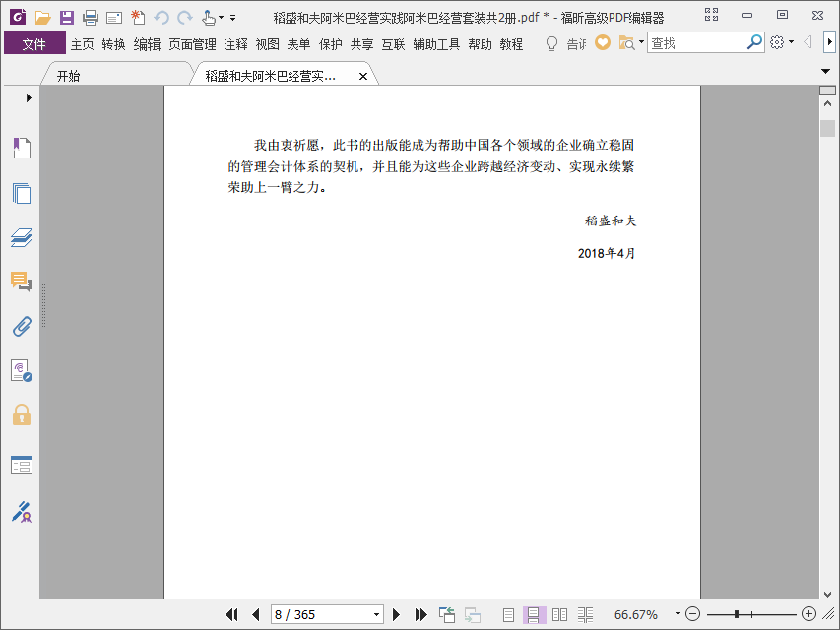Go to the previous page
The height and width of the screenshot is (630, 840).
(x=255, y=614)
